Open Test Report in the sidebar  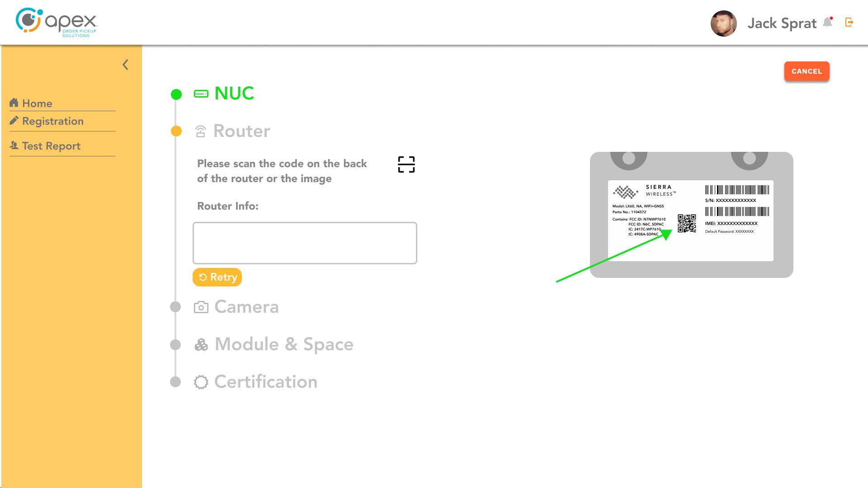coord(51,146)
